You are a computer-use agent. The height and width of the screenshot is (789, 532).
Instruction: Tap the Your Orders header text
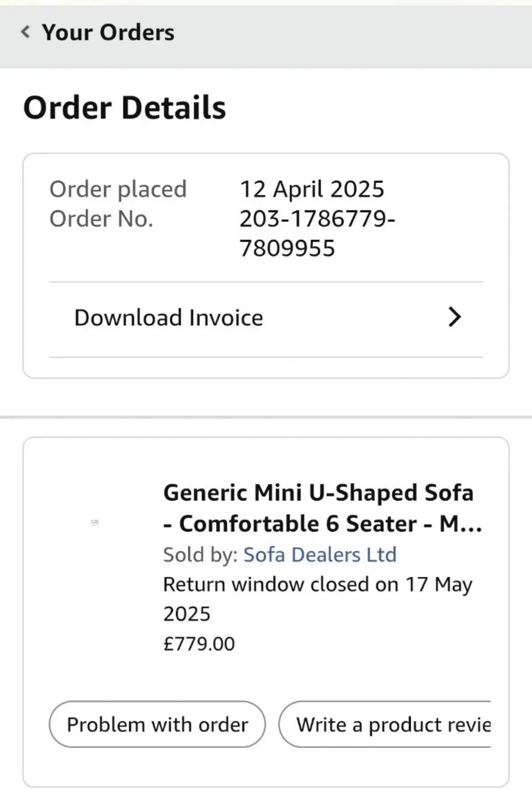[108, 32]
